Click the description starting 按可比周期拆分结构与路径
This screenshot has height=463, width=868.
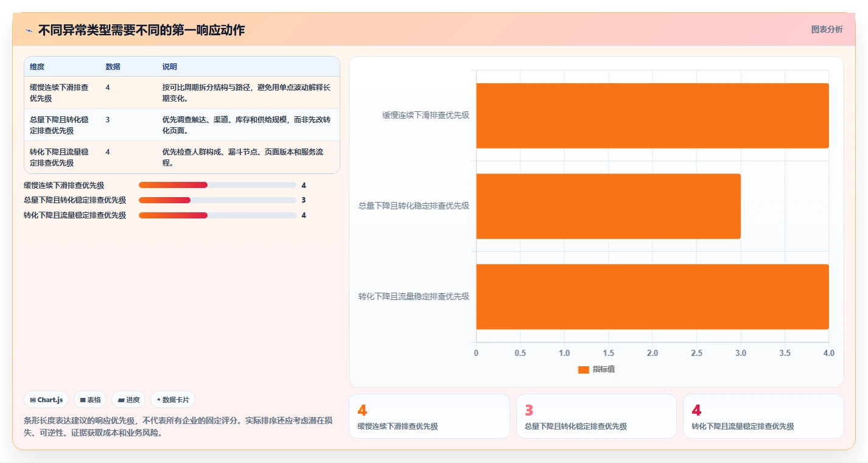coord(247,92)
